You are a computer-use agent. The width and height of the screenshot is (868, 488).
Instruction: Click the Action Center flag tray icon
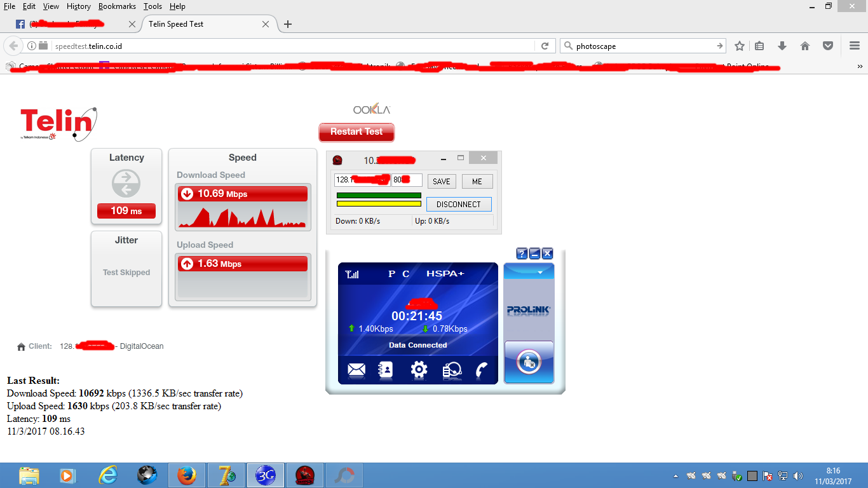(768, 475)
